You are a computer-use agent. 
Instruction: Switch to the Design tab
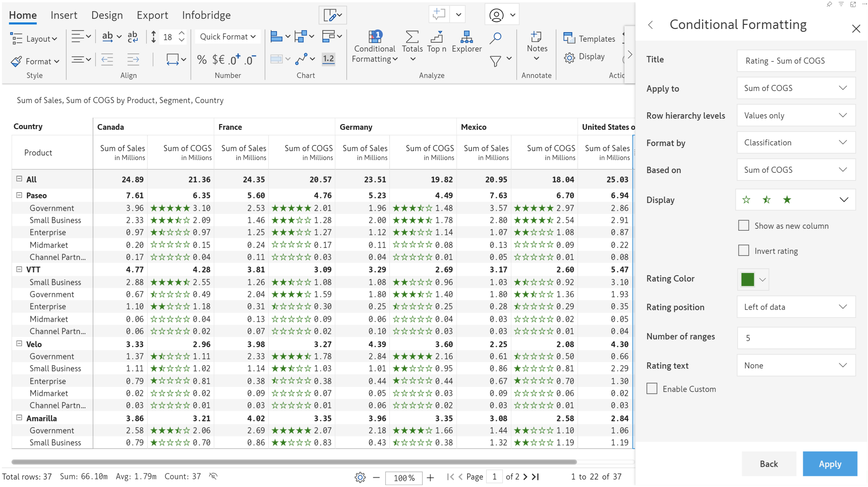pos(107,15)
